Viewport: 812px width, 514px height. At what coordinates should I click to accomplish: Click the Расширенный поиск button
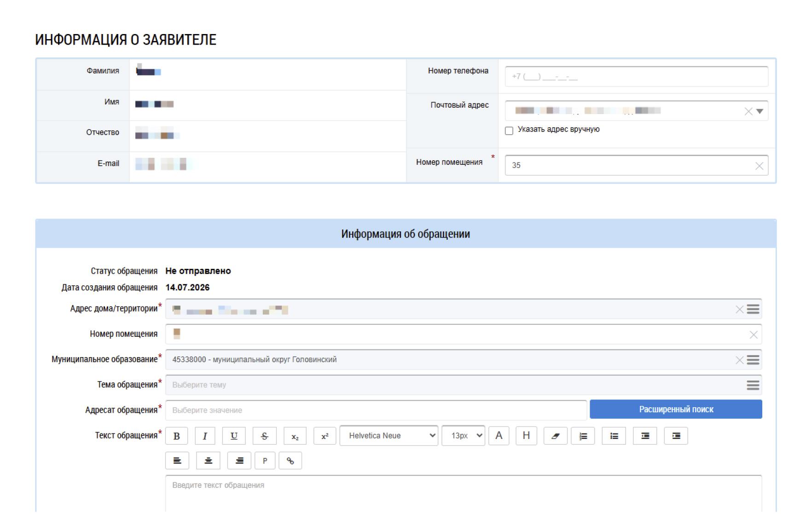click(676, 409)
